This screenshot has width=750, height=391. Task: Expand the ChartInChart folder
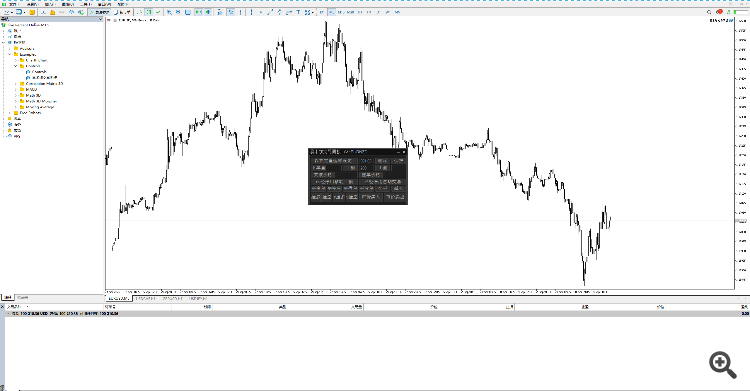pos(15,60)
